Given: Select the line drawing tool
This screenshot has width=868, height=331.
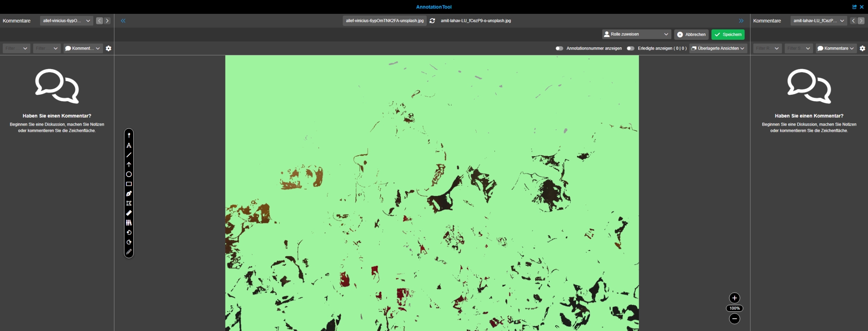Looking at the screenshot, I should coord(129,155).
